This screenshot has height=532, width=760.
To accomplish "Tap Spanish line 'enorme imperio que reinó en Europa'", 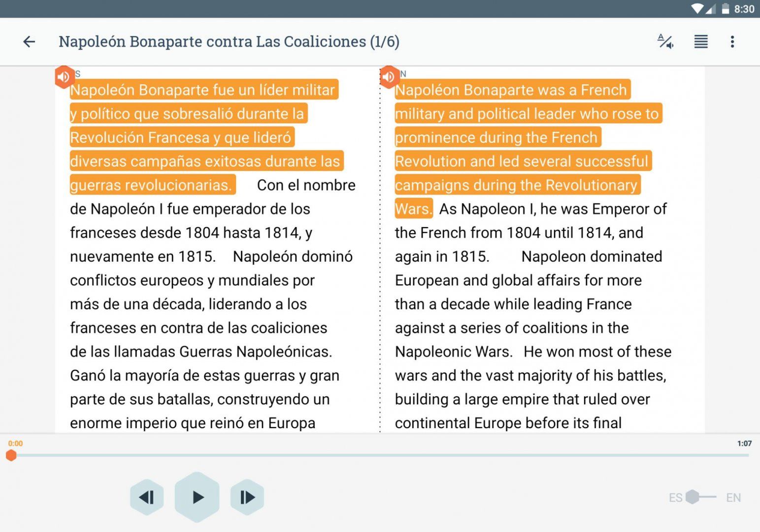I will pos(193,423).
